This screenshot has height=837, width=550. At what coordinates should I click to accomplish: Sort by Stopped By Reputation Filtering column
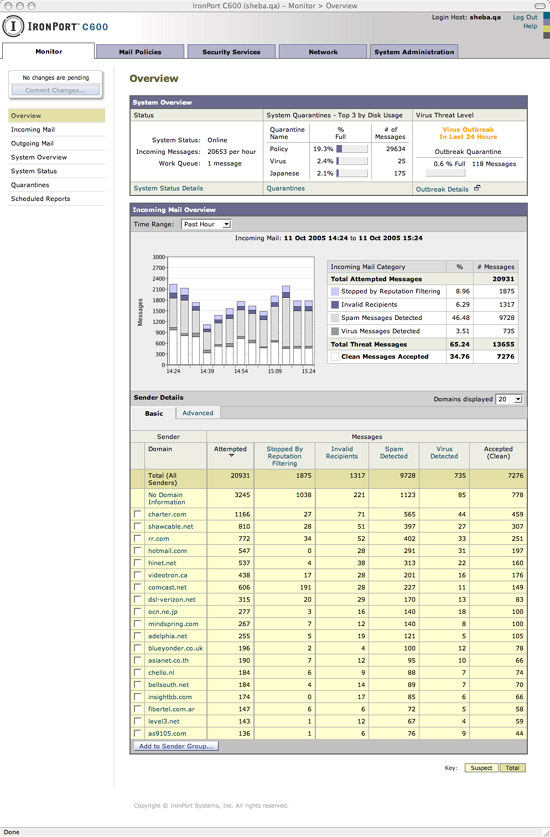pos(285,456)
